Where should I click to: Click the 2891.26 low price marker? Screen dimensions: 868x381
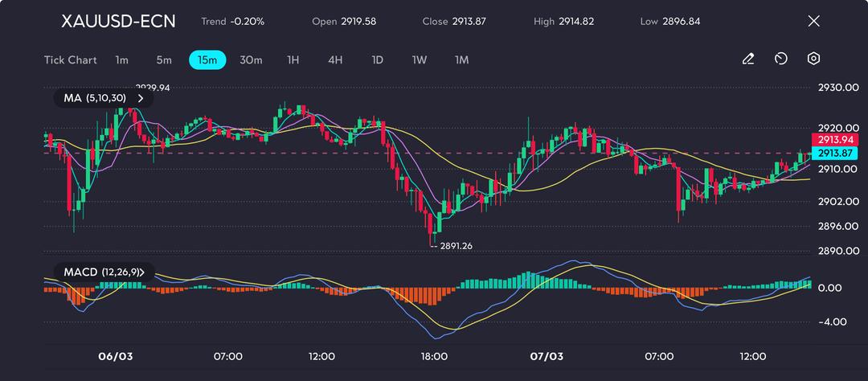point(456,246)
